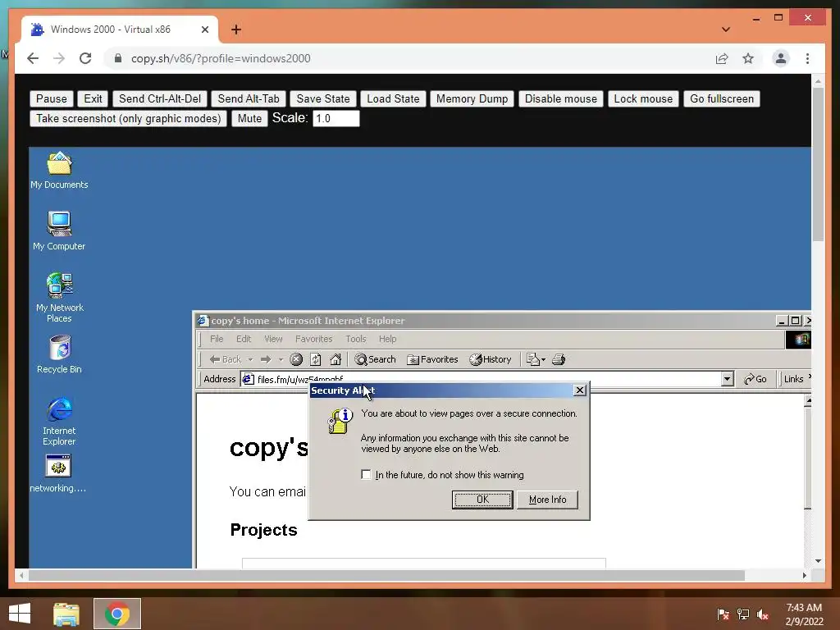
Task: Close the Security Alert dialog
Action: click(580, 390)
